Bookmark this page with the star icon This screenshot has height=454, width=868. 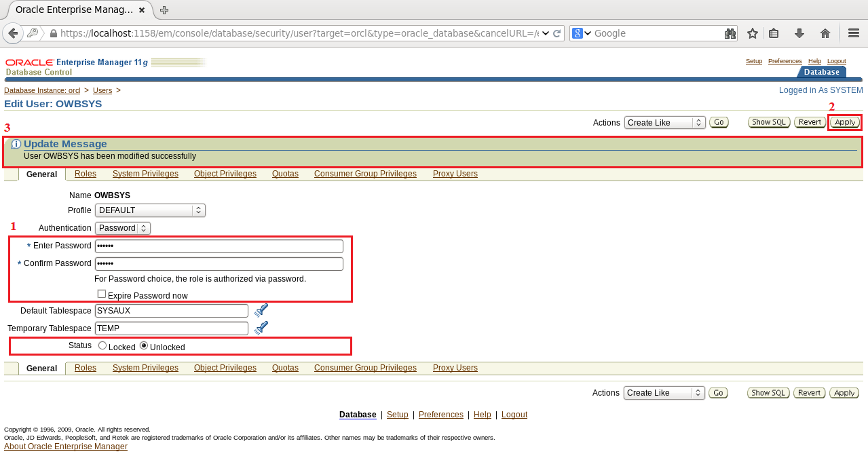[x=752, y=33]
